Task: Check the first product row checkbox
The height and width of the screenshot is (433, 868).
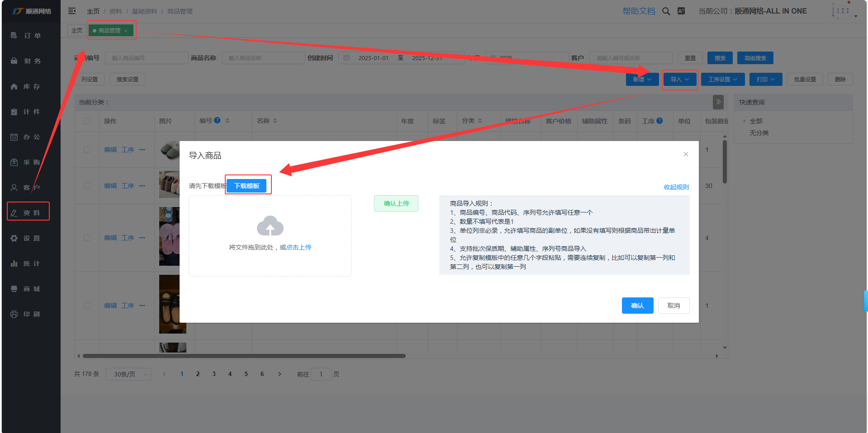Action: (x=87, y=150)
